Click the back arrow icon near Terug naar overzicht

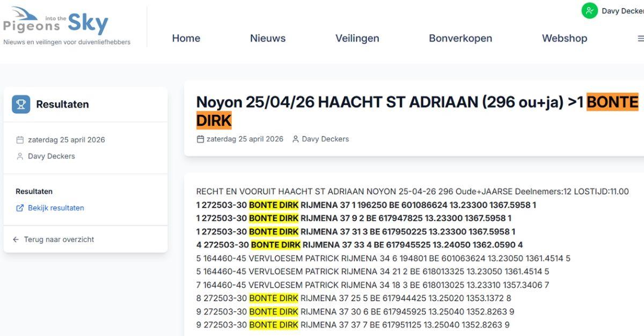click(16, 240)
